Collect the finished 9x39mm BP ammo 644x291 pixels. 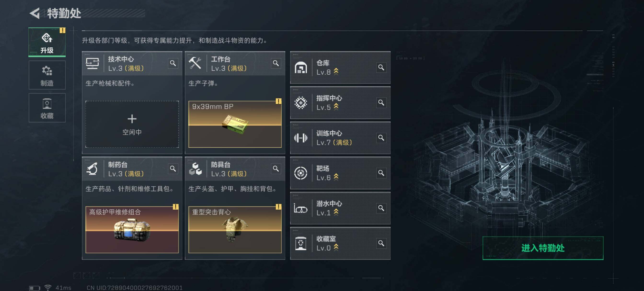pyautogui.click(x=235, y=124)
